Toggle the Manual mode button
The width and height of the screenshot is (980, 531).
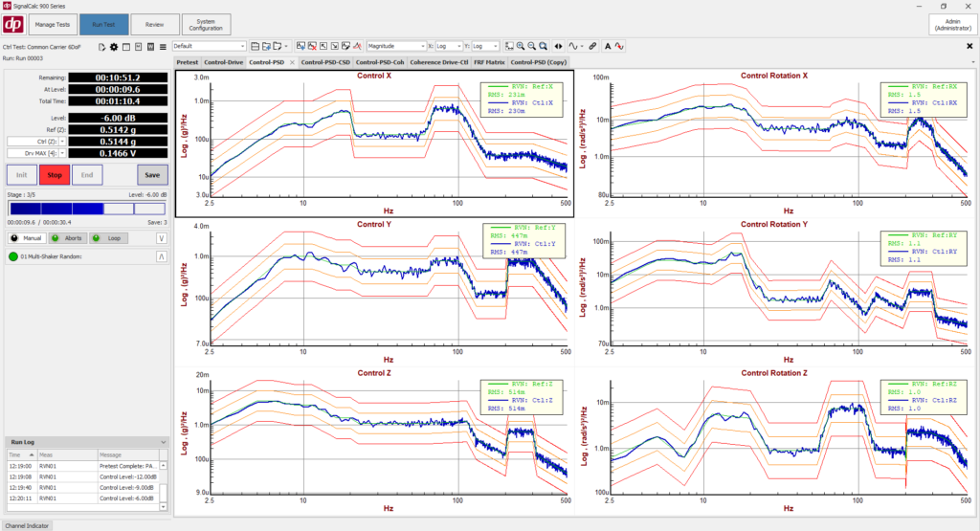pos(27,237)
